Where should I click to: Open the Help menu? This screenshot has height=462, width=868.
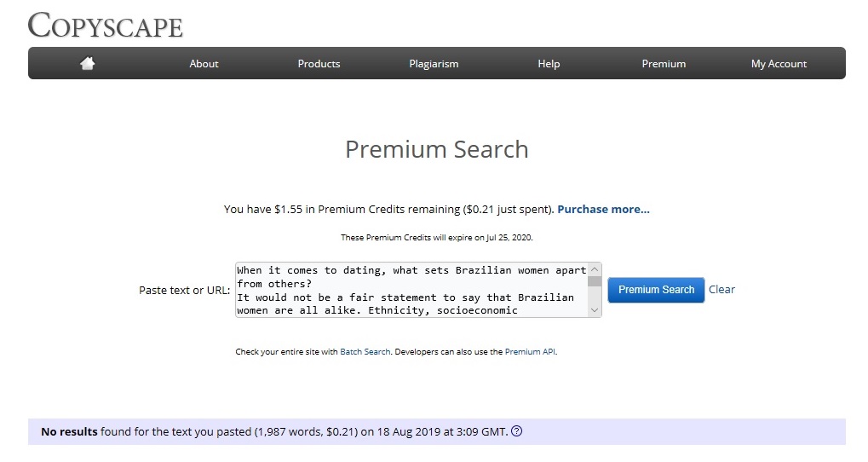(549, 64)
